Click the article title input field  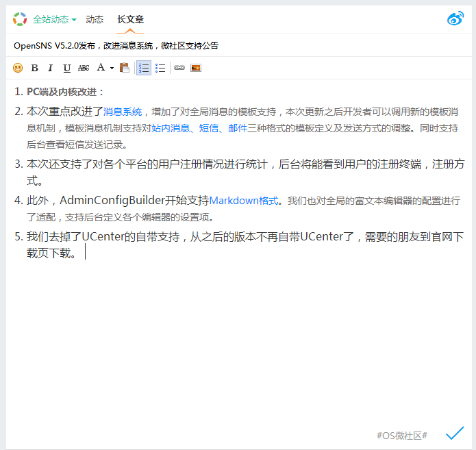coord(239,45)
